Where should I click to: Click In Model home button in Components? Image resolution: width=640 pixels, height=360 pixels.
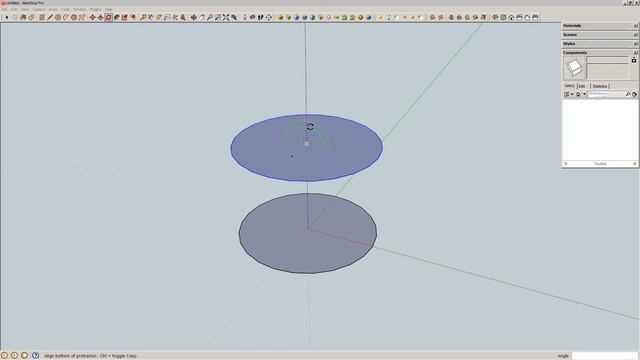pyautogui.click(x=578, y=94)
